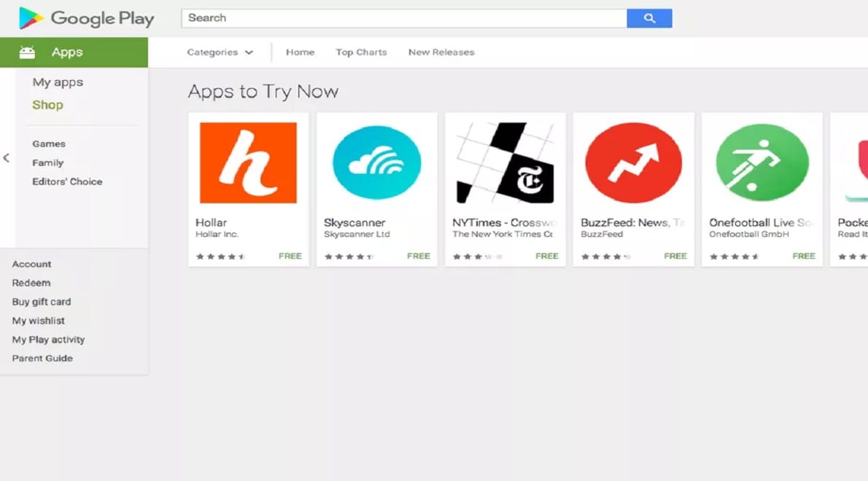Click the Onefootball star rating
The height and width of the screenshot is (481, 868).
pos(734,257)
